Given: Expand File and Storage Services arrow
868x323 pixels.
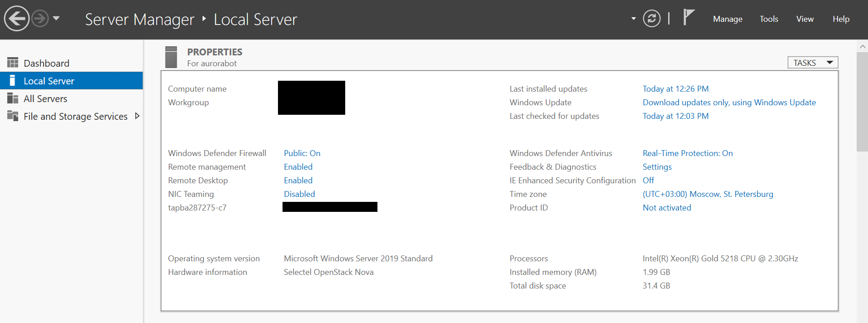Looking at the screenshot, I should tap(137, 116).
